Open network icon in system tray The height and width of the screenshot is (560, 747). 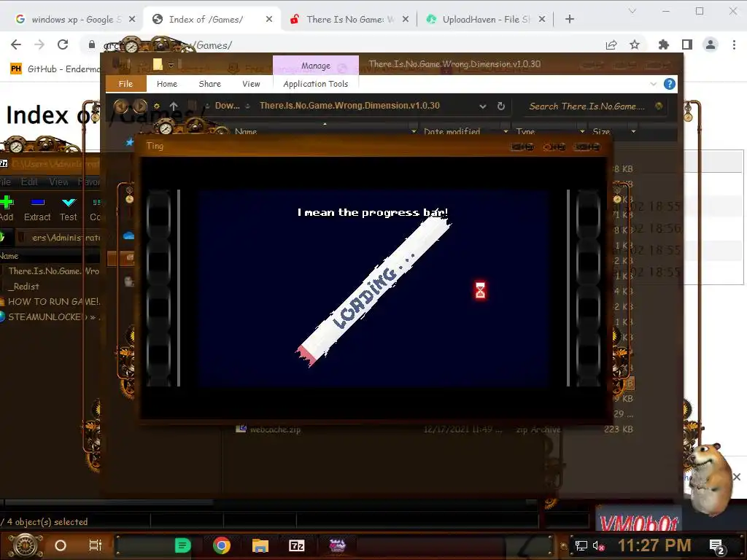click(581, 545)
